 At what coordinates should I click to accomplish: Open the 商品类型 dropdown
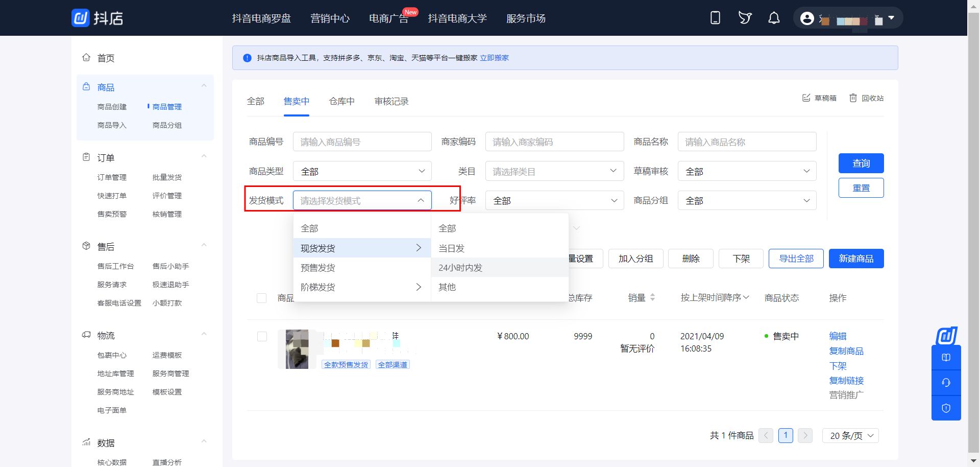[362, 171]
